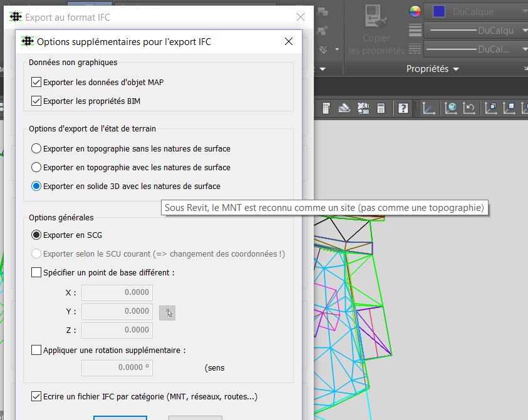Viewport: 528px width, 420px height.
Task: Click the UCS World globe icon
Action: click(450, 108)
